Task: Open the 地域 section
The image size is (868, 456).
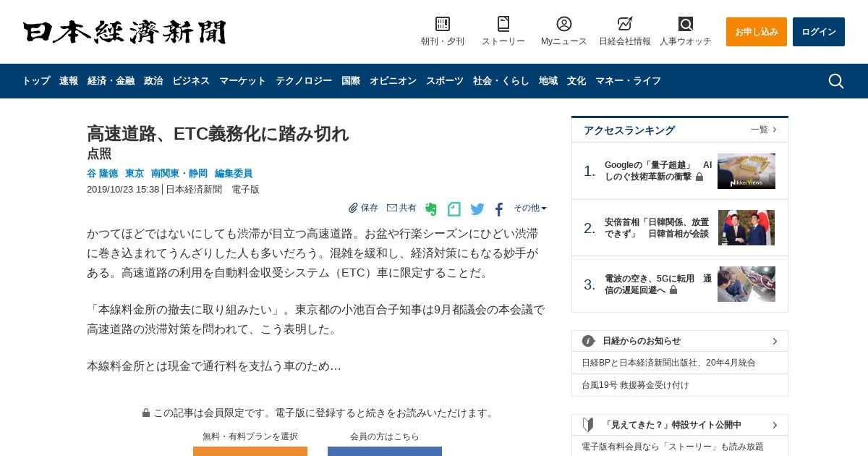Action: (548, 81)
